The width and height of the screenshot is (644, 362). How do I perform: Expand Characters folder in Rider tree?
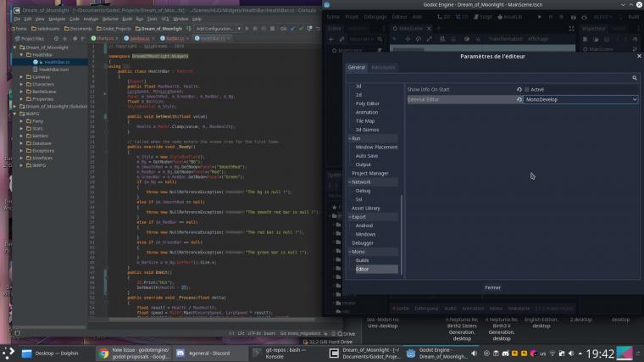point(22,85)
